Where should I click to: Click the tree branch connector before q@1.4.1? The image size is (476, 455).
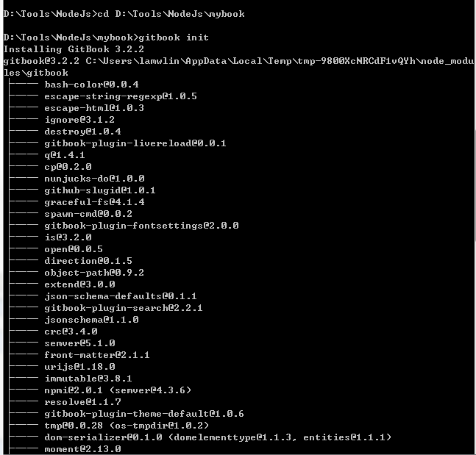(24, 154)
